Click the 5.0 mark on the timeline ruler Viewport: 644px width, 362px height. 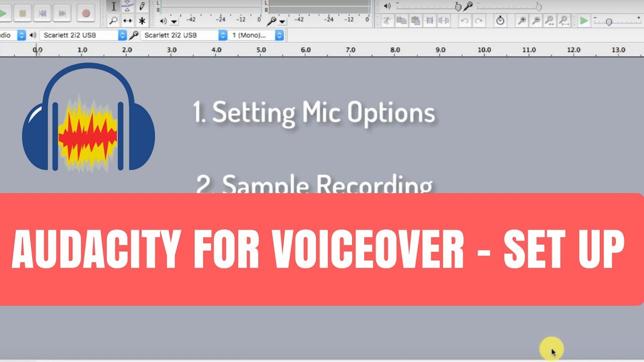(261, 50)
